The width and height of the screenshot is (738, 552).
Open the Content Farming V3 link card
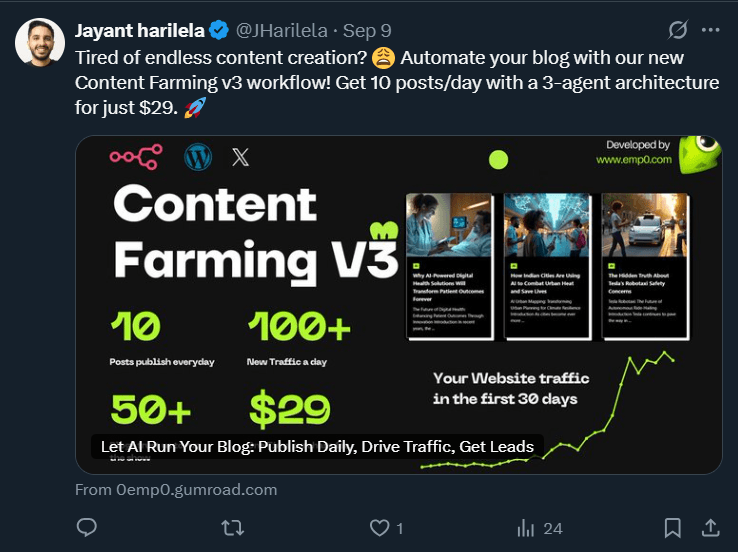398,300
